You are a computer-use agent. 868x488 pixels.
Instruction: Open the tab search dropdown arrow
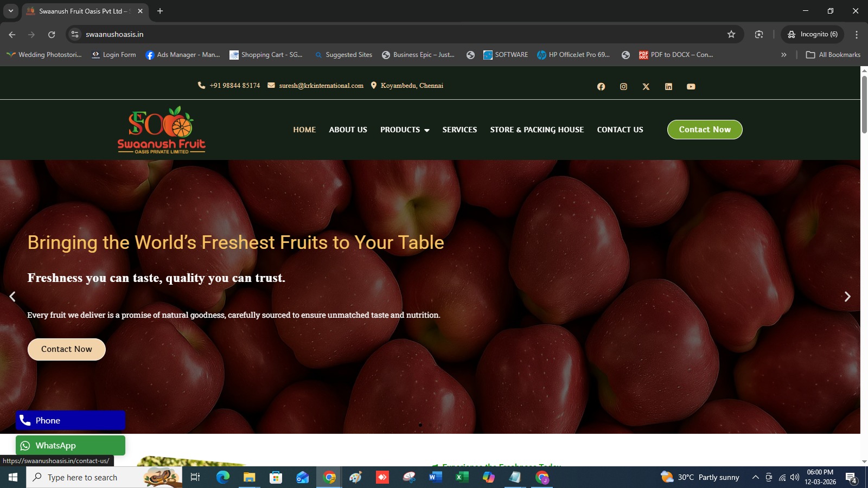(x=10, y=11)
